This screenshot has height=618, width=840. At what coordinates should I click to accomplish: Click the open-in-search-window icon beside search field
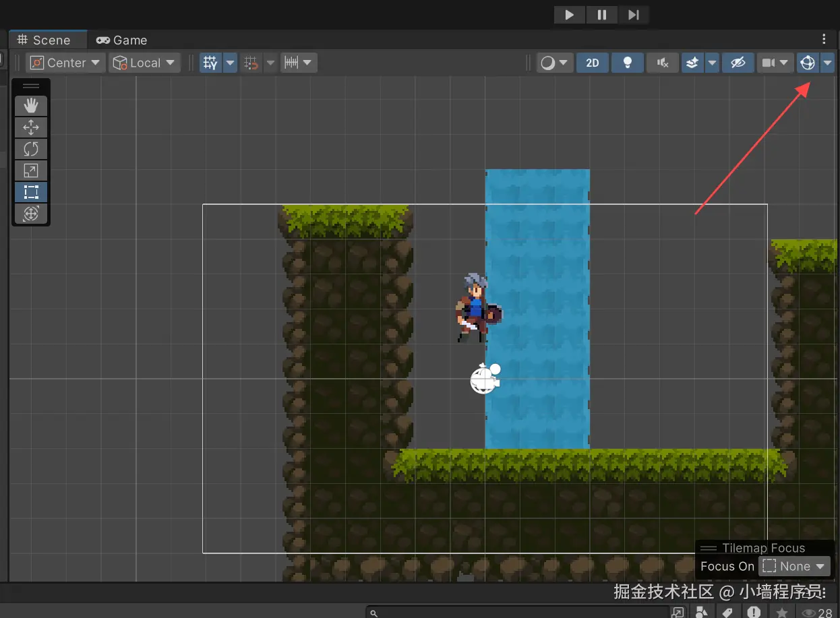click(678, 612)
